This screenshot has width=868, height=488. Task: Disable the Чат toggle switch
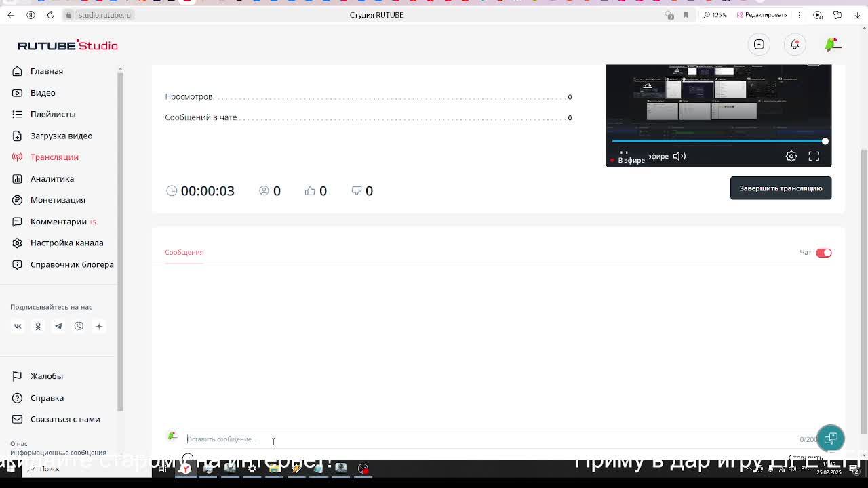pyautogui.click(x=823, y=253)
